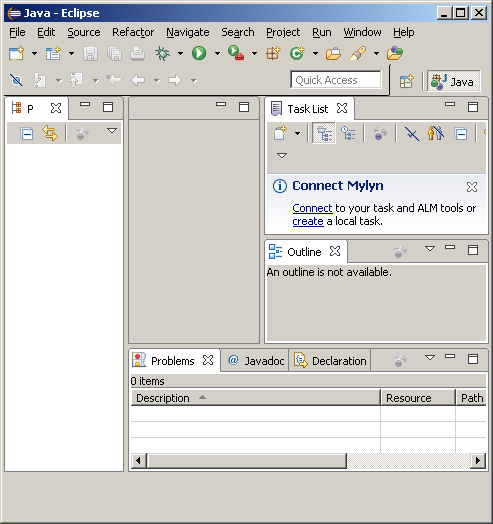
Task: Close the Outline view tab
Action: coord(335,251)
